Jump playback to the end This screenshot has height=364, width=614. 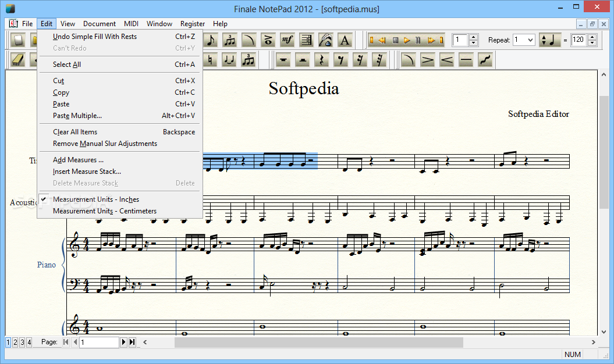[441, 40]
